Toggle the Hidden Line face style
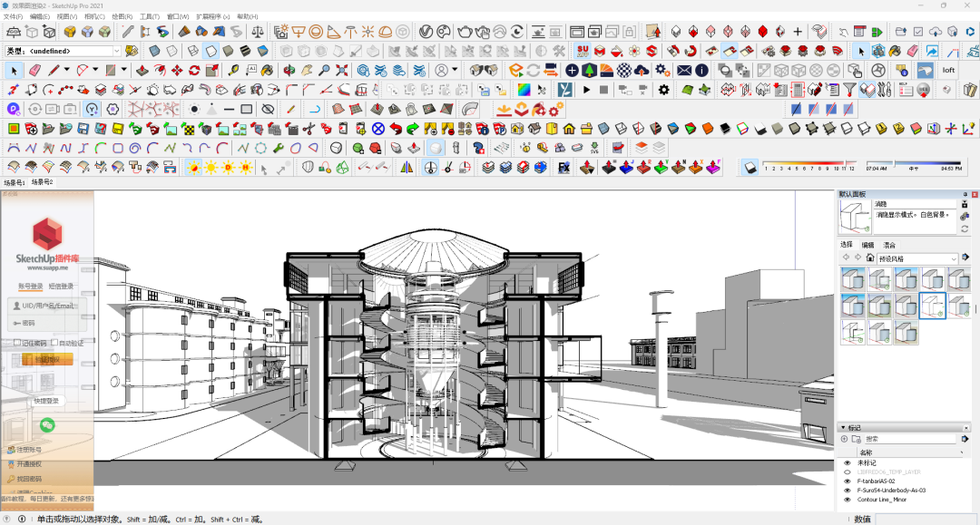The height and width of the screenshot is (525, 980). (x=211, y=51)
